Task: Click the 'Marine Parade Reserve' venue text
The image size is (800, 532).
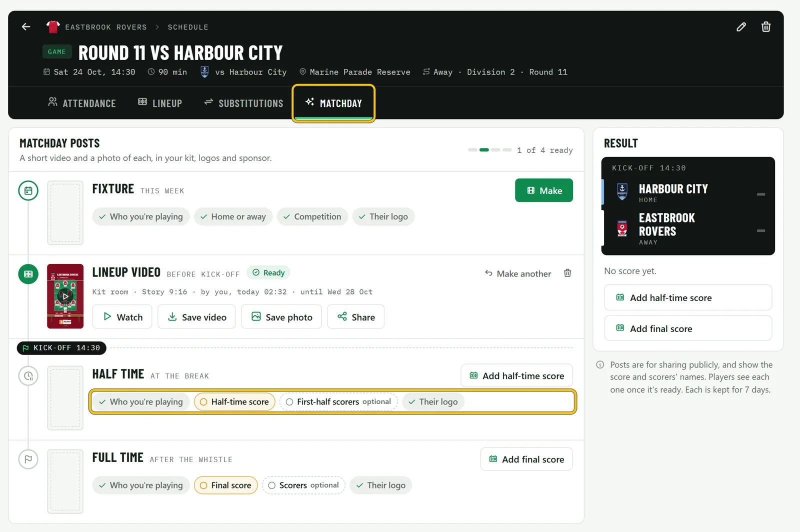Action: tap(360, 72)
